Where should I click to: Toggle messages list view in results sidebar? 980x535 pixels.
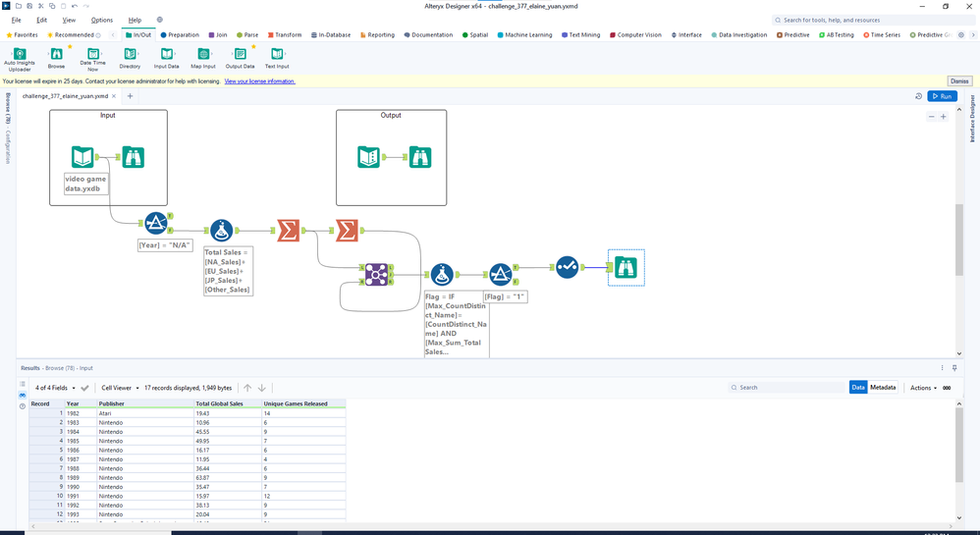[23, 384]
